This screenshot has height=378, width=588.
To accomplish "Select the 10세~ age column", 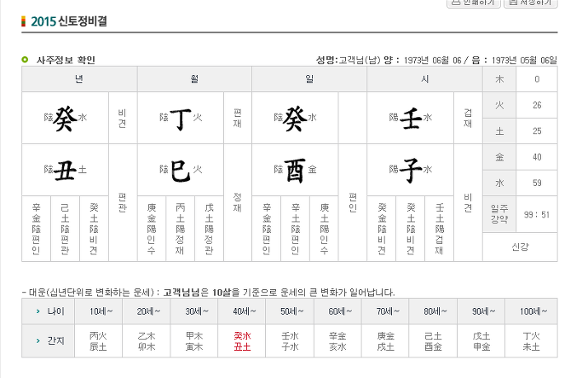I will click(99, 311).
